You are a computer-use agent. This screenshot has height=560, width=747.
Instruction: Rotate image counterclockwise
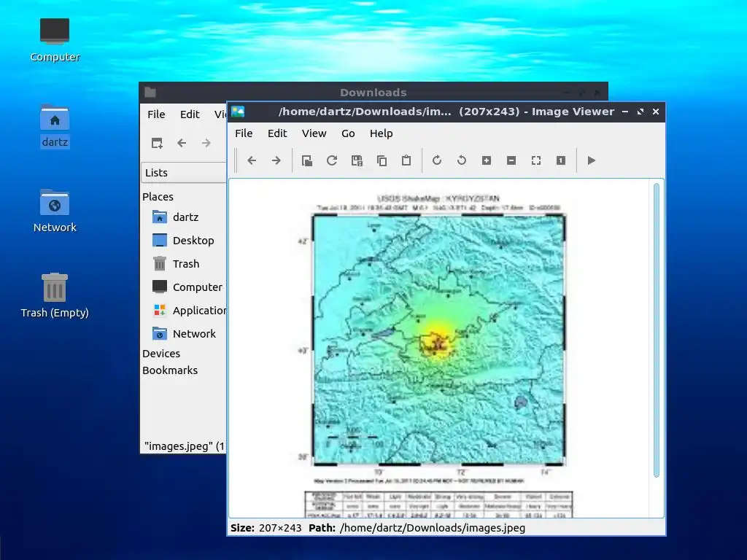coord(462,160)
